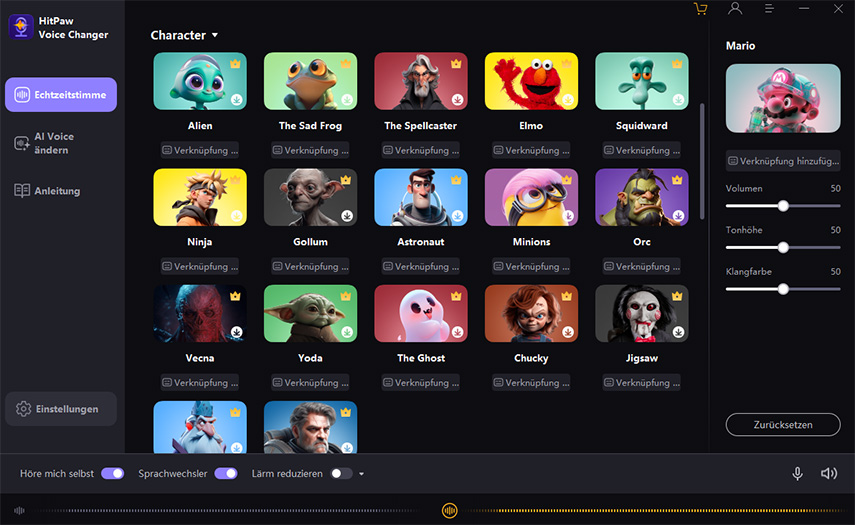Click the crown badge on The Spellcaster

click(456, 64)
